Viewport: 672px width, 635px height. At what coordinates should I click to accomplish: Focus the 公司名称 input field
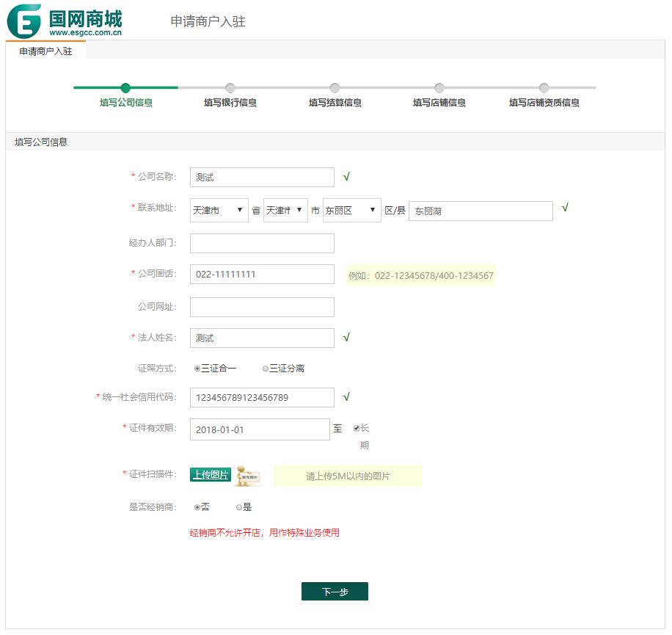(x=263, y=177)
